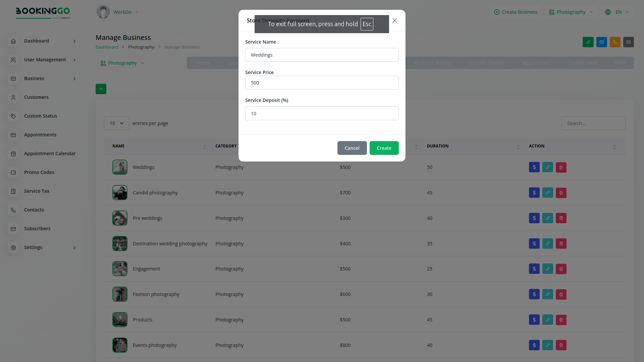644x362 pixels.
Task: Open the EN language dropdown
Action: click(618, 12)
